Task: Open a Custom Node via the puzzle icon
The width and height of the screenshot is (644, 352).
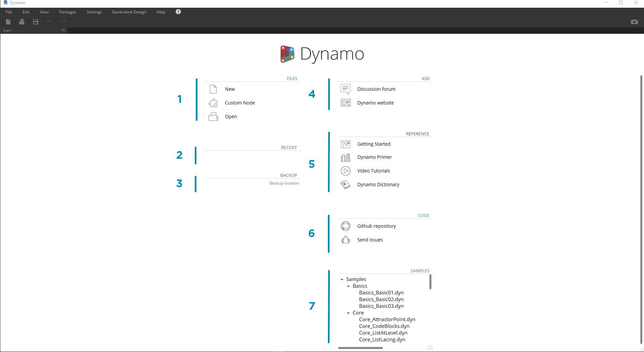Action: pos(213,103)
